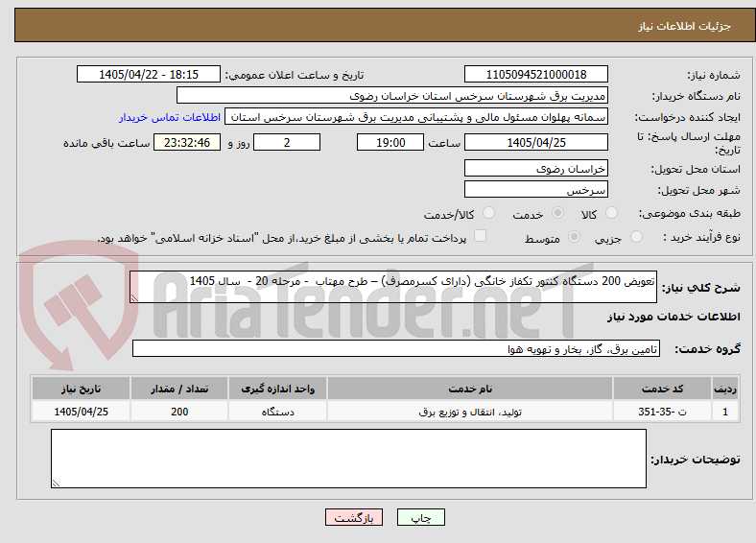
Task: Click the واحد اندازه گیری column header
Action: point(277,389)
